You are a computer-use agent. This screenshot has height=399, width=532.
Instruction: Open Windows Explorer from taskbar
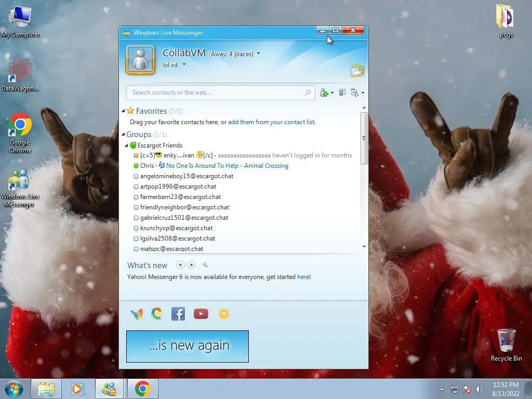(x=46, y=389)
